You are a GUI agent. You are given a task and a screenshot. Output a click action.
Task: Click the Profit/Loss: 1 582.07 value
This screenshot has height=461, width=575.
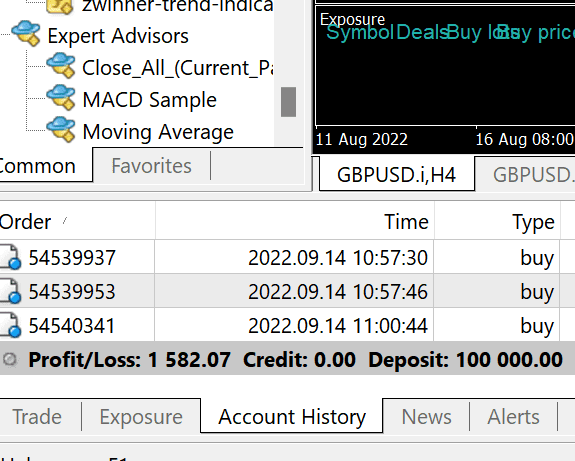[x=129, y=360]
